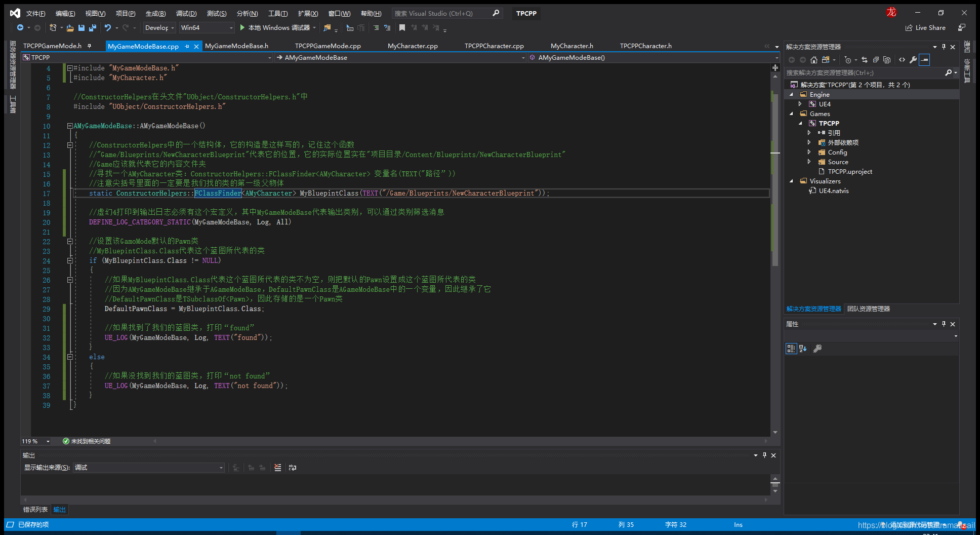Screen dimensions: 980x535
Task: Click the Solution Explorer search magnifier
Action: pyautogui.click(x=949, y=73)
